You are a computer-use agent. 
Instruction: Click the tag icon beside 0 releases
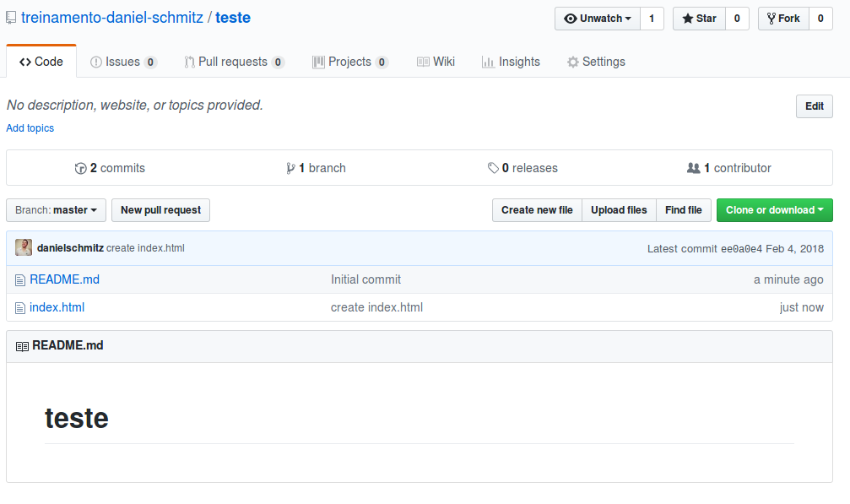(x=493, y=168)
